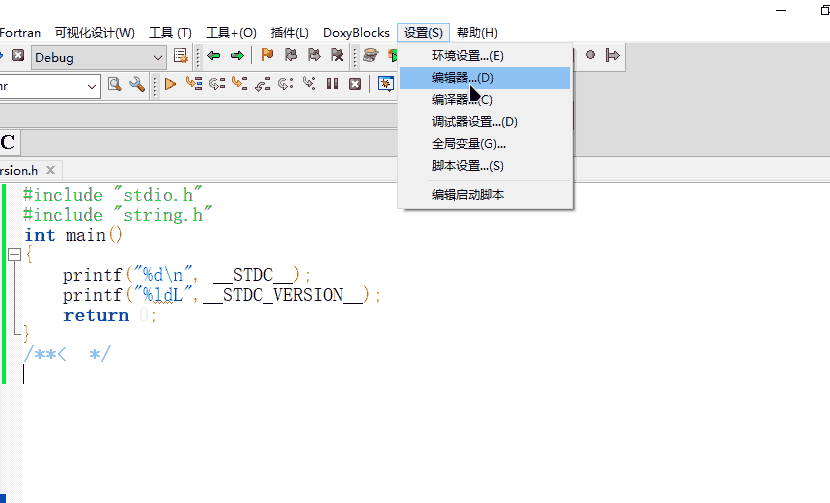Open the debugging windows bug icon

(x=386, y=84)
